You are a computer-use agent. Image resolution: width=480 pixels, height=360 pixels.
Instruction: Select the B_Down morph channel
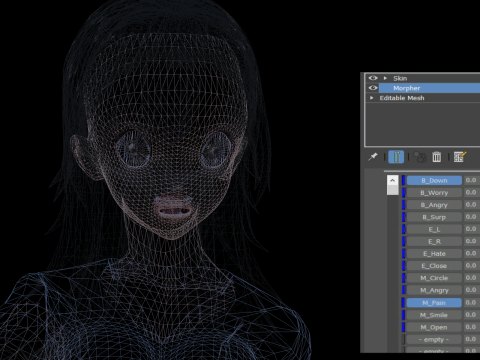(x=434, y=180)
